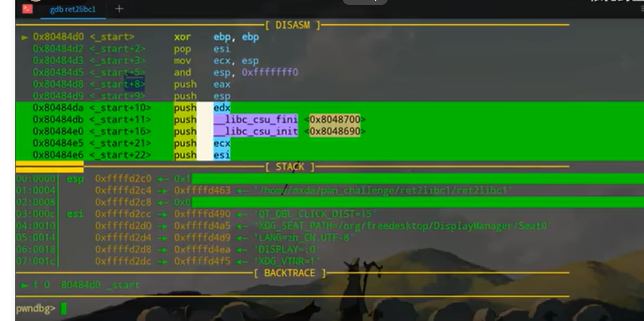Click stack address 0xffffd2d8
Image resolution: width=644 pixels, height=321 pixels.
tap(123, 250)
